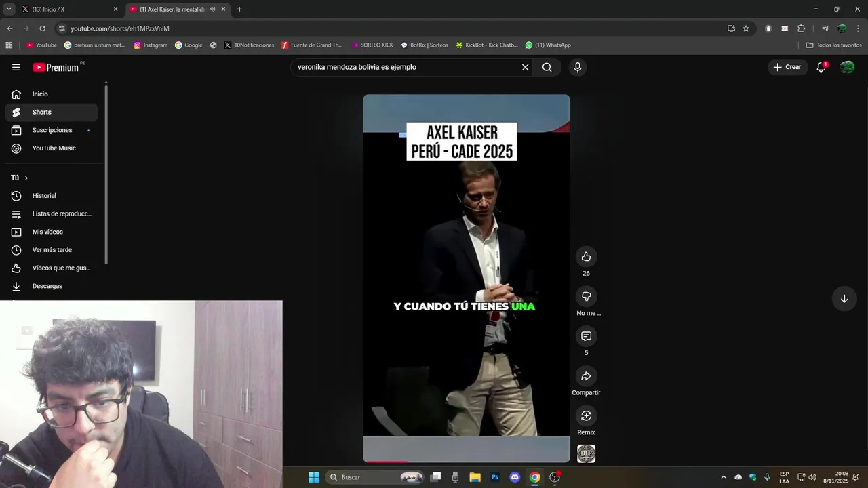Like the Axel Kaiser short

pos(586,256)
